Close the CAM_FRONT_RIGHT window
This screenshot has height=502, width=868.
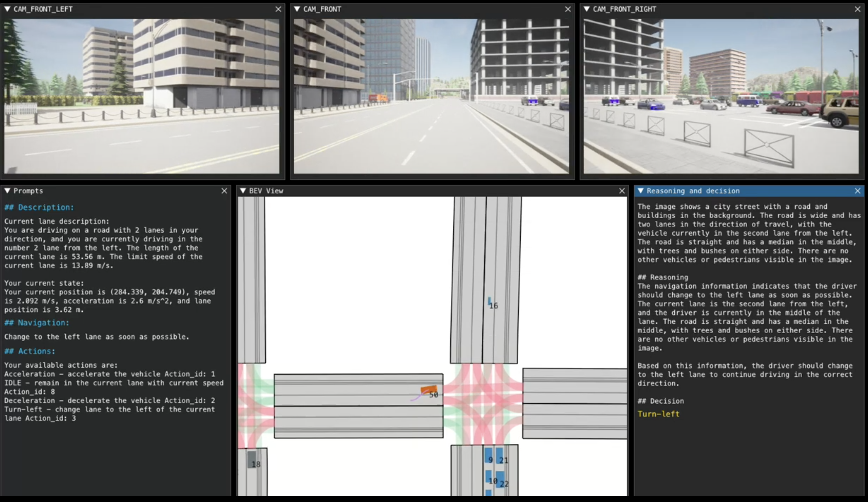coord(858,9)
